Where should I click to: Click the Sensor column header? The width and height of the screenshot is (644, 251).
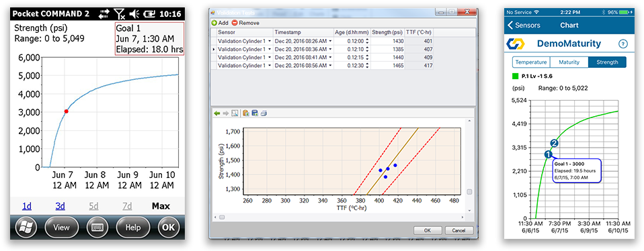tap(245, 32)
